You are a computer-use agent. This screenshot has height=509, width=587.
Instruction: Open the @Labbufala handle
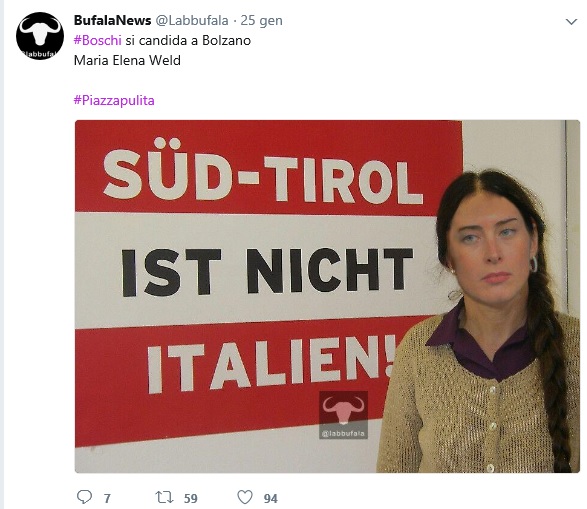pos(192,20)
